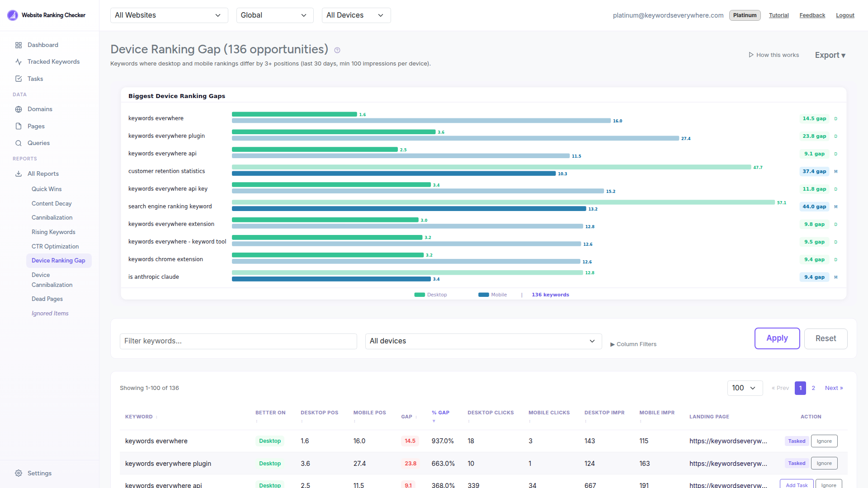Screen dimensions: 868x488
Task: Open the Pages section
Action: coord(37,126)
